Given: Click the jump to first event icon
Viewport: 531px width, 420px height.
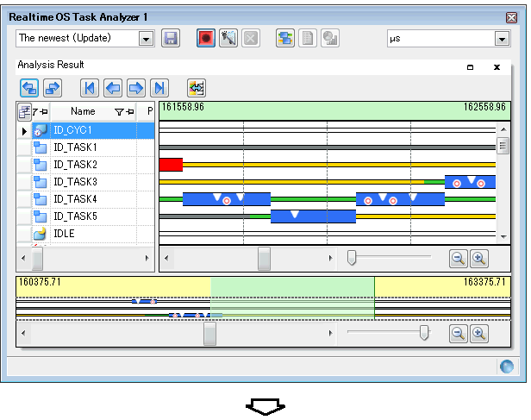Looking at the screenshot, I should pyautogui.click(x=89, y=87).
